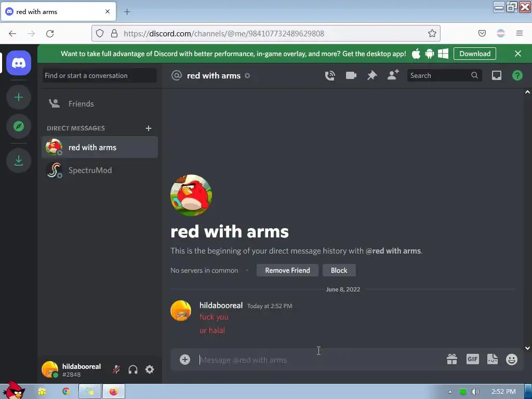Toggle headphone deafen

(133, 369)
